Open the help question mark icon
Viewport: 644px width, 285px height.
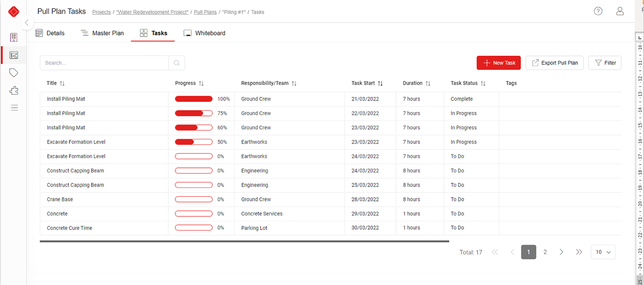pos(598,11)
